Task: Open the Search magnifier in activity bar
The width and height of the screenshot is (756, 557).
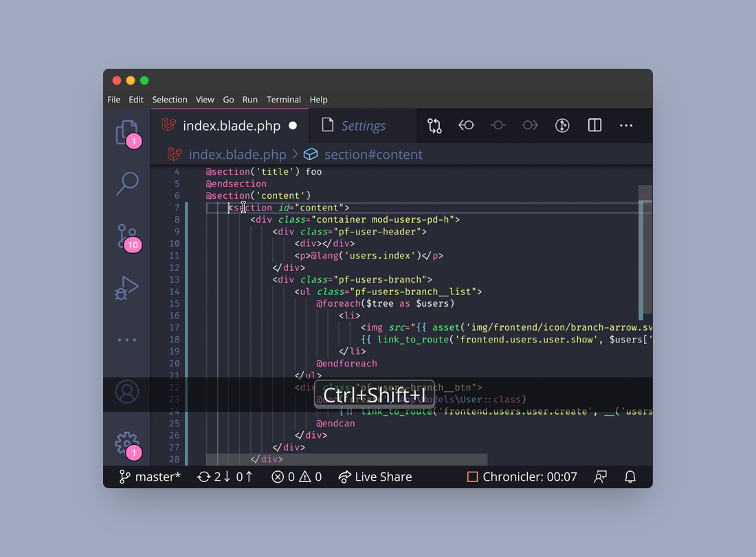Action: click(x=127, y=184)
